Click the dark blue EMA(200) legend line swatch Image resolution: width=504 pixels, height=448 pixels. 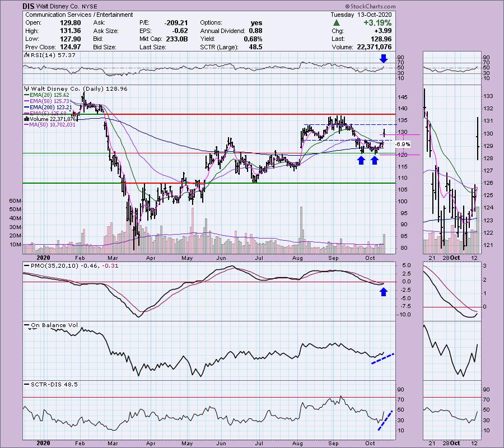coord(27,107)
